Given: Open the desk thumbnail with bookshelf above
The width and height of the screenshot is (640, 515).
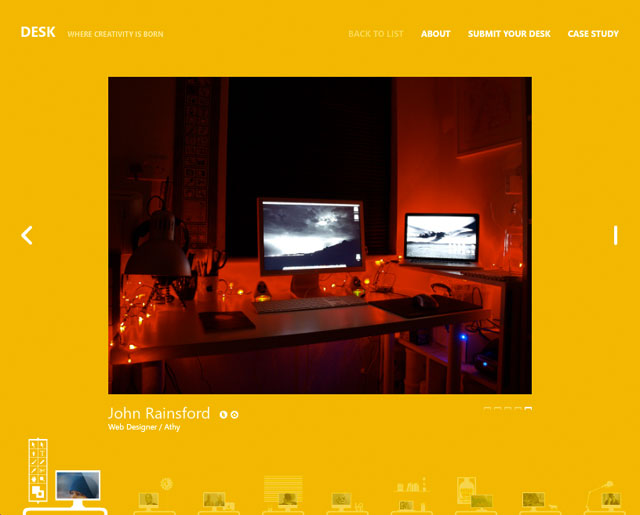Looking at the screenshot, I should pyautogui.click(x=411, y=495).
